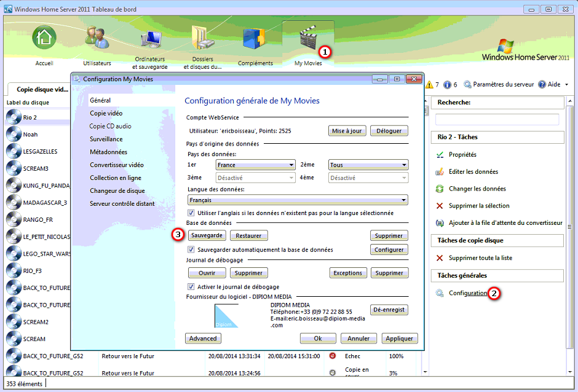Open Ordinateurs et sauvegarde icon

[151, 39]
